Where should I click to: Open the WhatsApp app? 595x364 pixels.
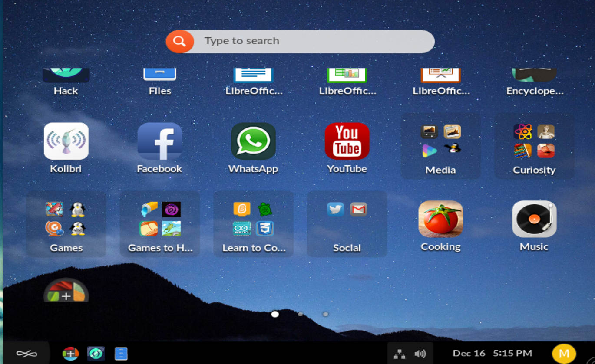[x=253, y=141]
